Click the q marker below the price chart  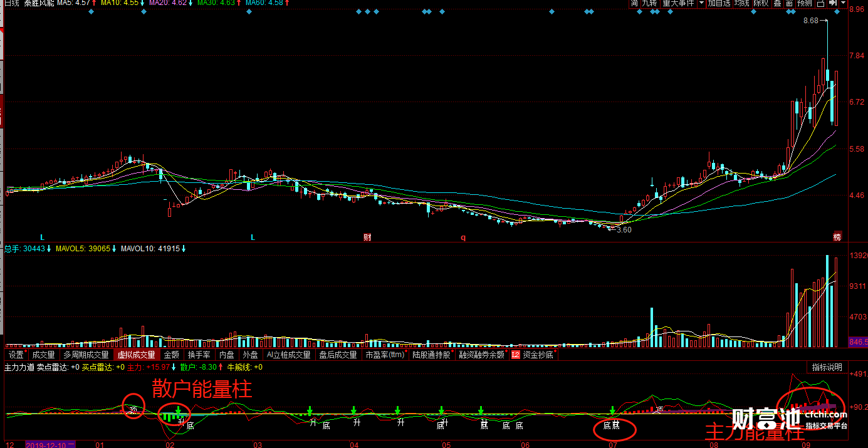464,237
